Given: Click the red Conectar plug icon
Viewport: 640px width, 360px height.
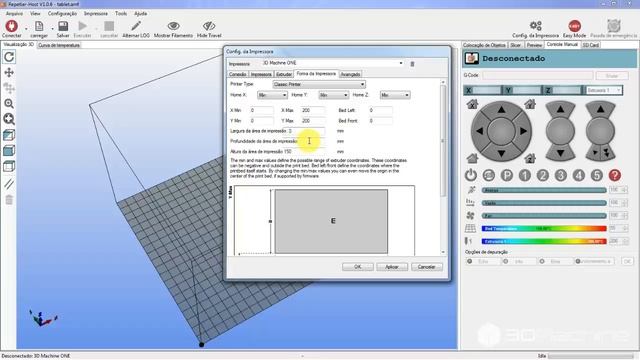Looking at the screenshot, I should click(11, 26).
